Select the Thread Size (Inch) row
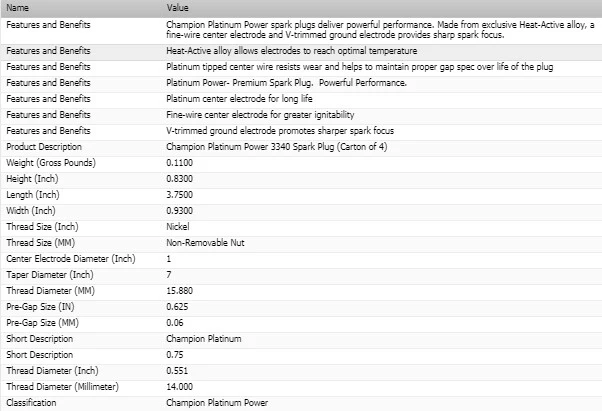Viewport: 602px width, 411px height. [x=301, y=227]
